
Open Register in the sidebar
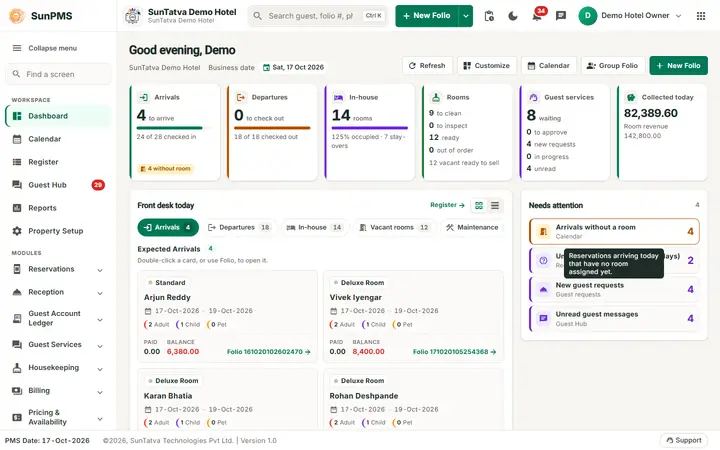(58, 162)
